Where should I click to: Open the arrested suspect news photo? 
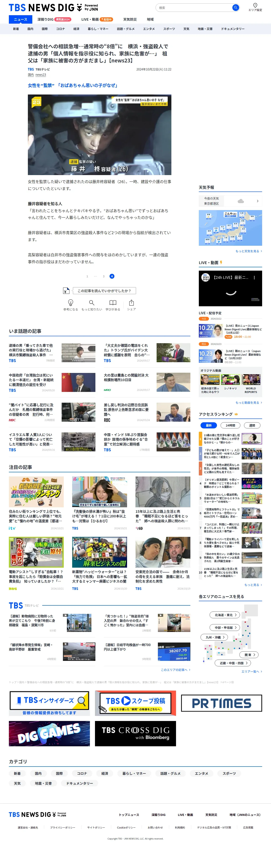99,135
